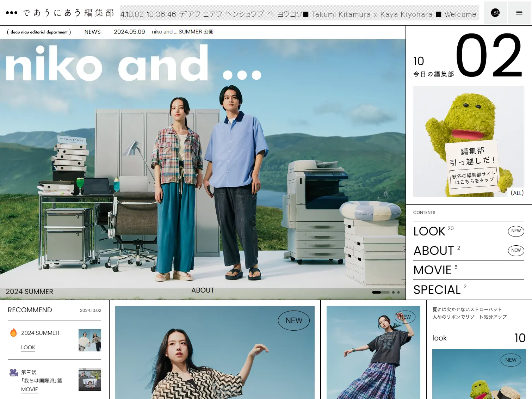Select the second hero slider dot
The image size is (532, 399).
click(393, 292)
